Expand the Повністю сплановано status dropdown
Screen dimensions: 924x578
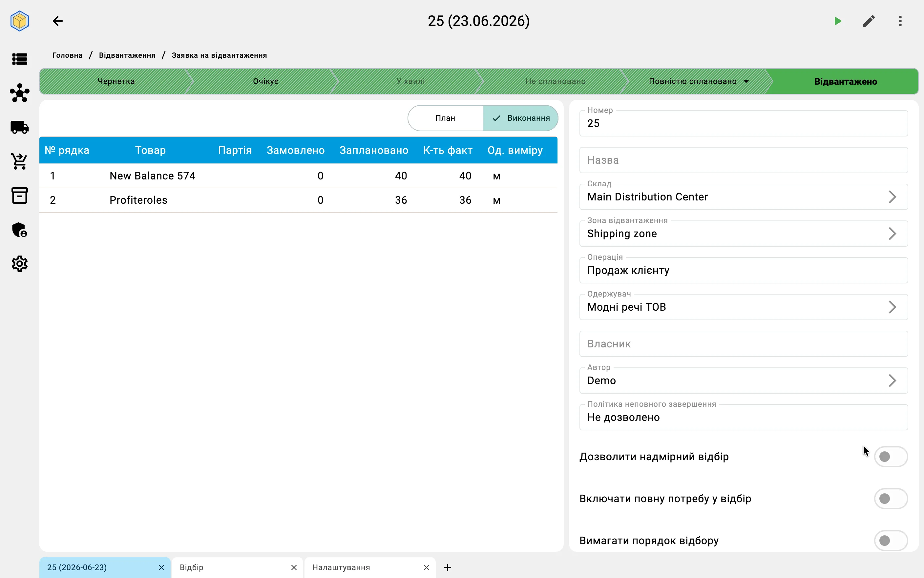point(746,81)
